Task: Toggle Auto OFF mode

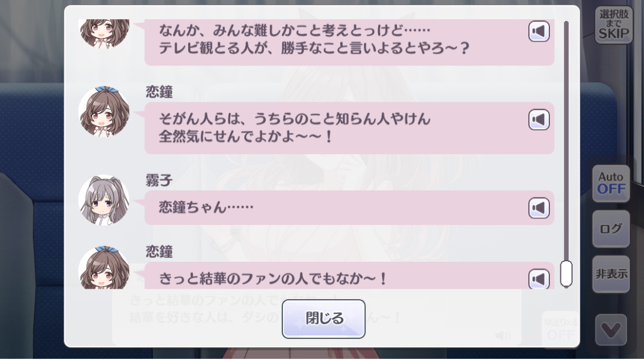Action: tap(611, 184)
